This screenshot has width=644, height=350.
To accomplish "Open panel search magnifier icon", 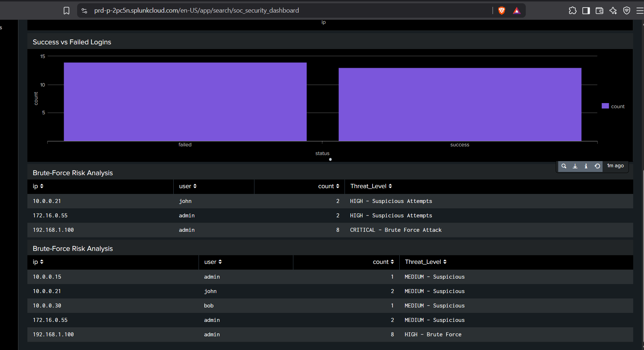I will point(564,166).
